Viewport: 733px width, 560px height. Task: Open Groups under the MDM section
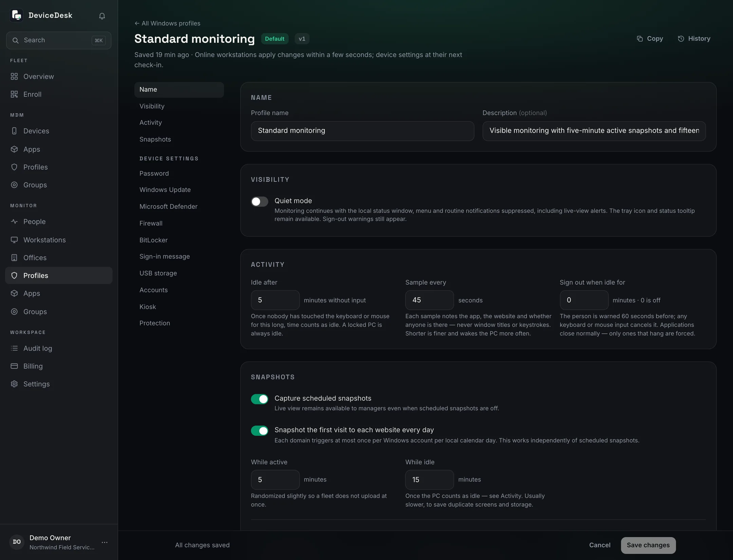pyautogui.click(x=59, y=185)
